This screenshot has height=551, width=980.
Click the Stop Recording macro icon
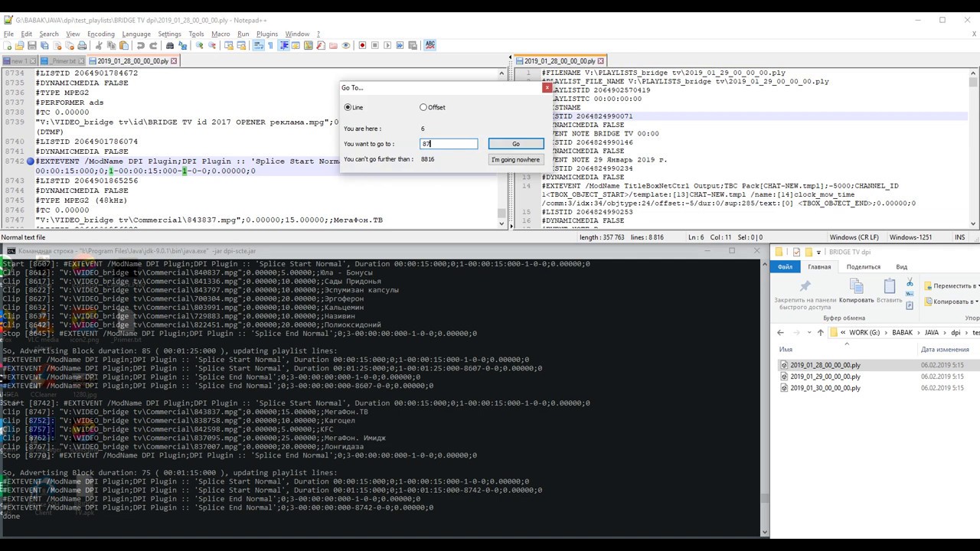point(374,45)
